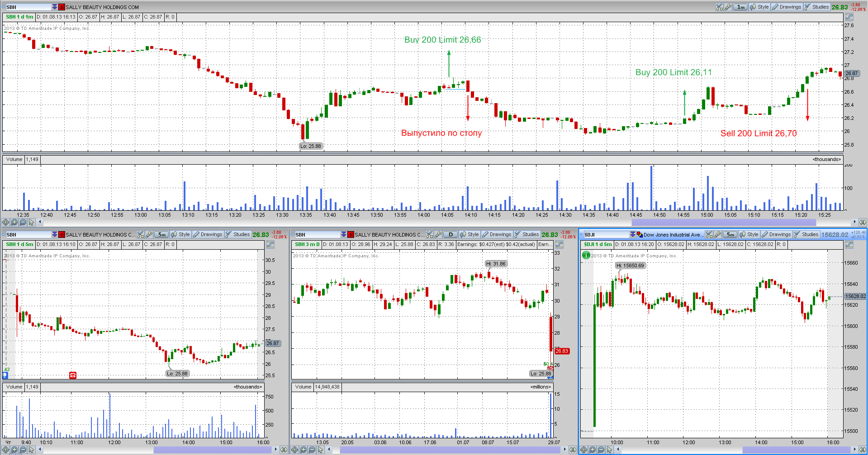
Task: Click the horizontal scrollbar thumb of the SBH daily chart
Action: (450, 450)
